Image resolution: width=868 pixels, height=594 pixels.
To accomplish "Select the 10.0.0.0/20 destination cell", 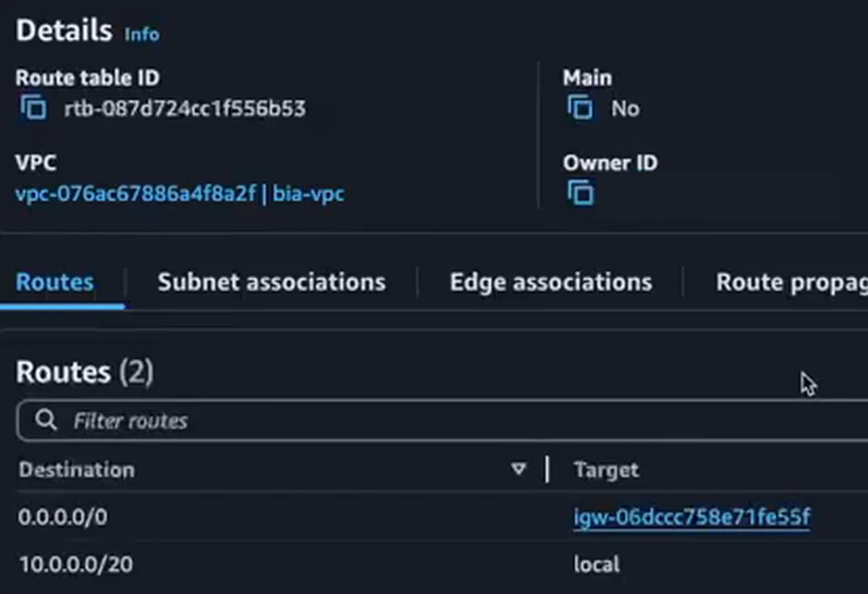I will (x=76, y=564).
